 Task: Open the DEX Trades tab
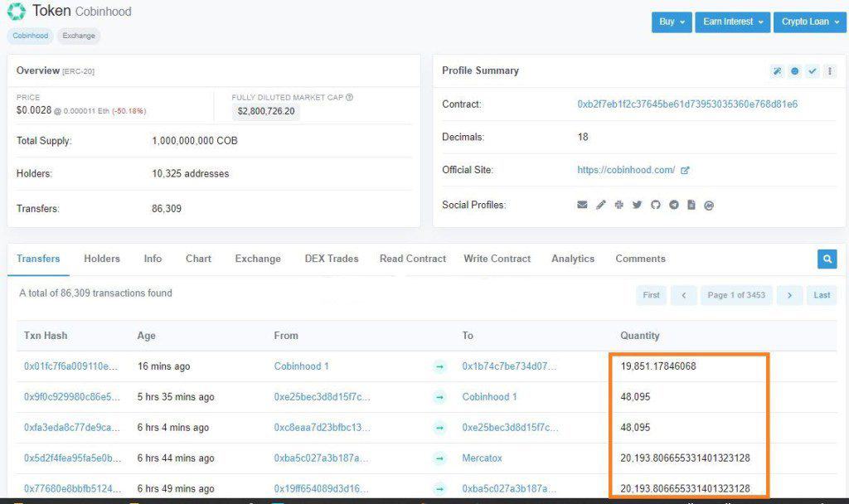[x=332, y=259]
